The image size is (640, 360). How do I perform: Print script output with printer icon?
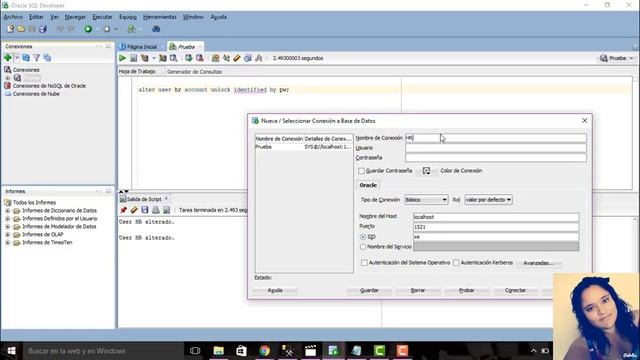click(156, 210)
